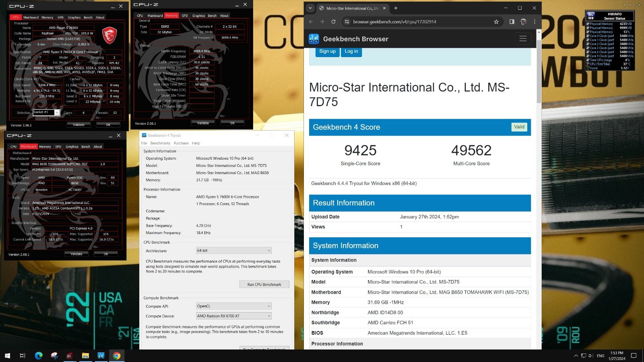Image resolution: width=644 pixels, height=362 pixels.
Task: Click the Geekbench Browser logo icon
Action: pos(314,39)
